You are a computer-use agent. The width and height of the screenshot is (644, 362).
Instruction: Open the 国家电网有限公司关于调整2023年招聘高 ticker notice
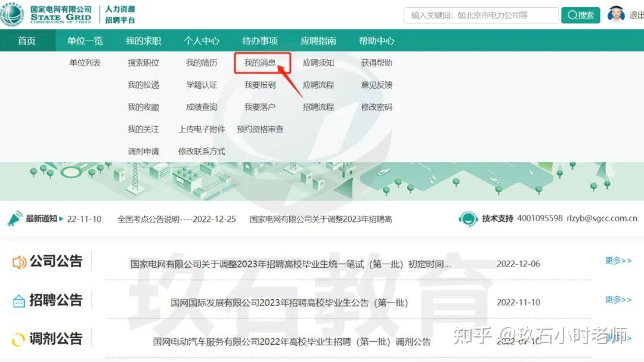(x=321, y=219)
